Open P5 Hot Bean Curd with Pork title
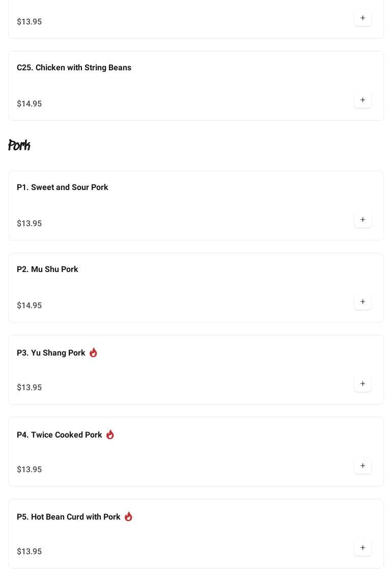Image resolution: width=392 pixels, height=569 pixels. 68,517
